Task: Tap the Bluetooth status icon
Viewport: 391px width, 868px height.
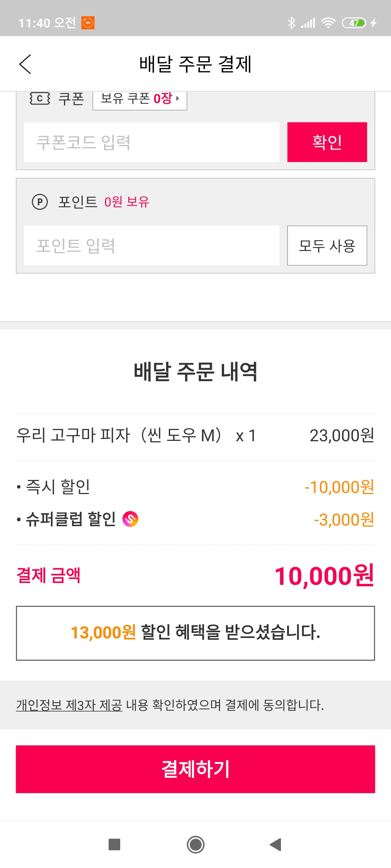Action: pyautogui.click(x=291, y=23)
